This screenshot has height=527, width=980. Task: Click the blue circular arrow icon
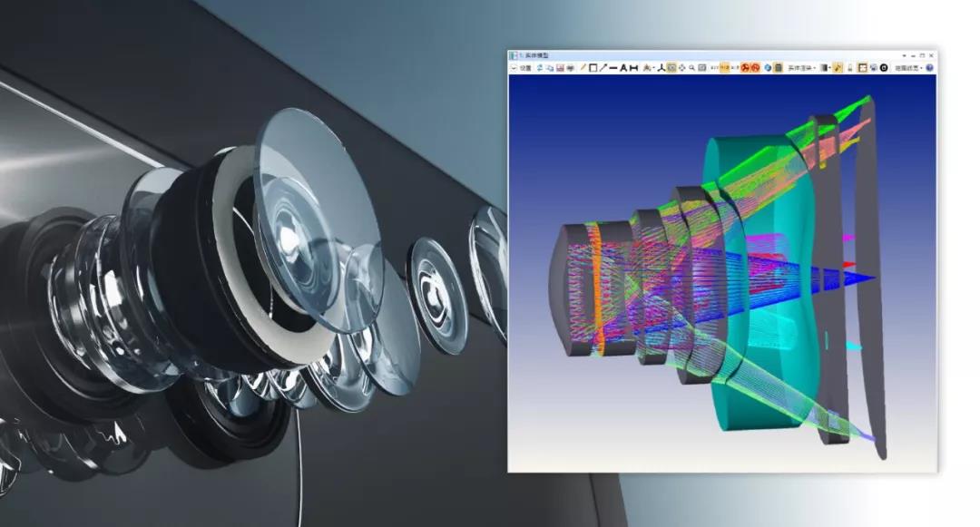(x=769, y=67)
